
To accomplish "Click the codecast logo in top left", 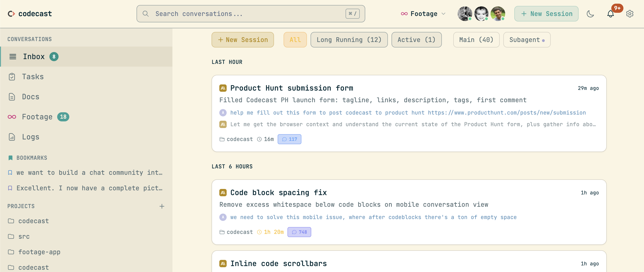I will click(29, 13).
